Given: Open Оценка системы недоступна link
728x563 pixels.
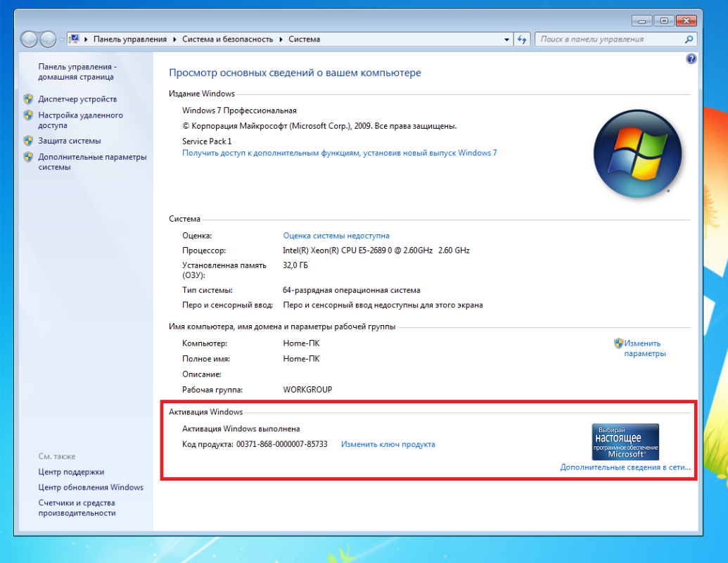Looking at the screenshot, I should (x=336, y=236).
